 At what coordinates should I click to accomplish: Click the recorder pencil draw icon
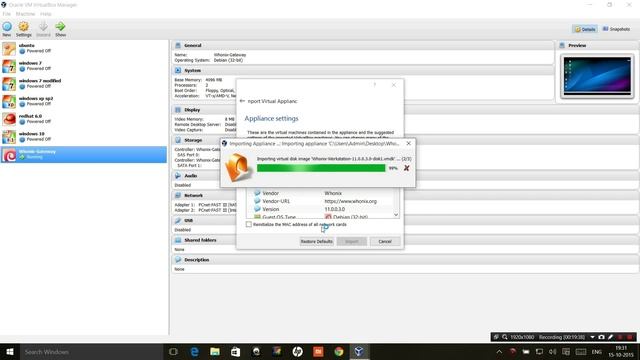click(611, 337)
